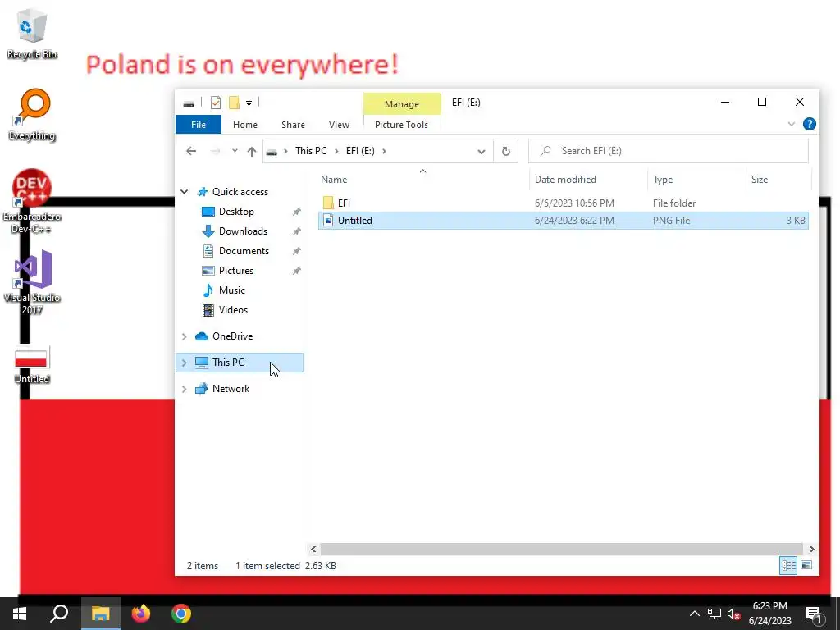This screenshot has width=840, height=630.
Task: Show hidden system tray icons
Action: (x=694, y=614)
